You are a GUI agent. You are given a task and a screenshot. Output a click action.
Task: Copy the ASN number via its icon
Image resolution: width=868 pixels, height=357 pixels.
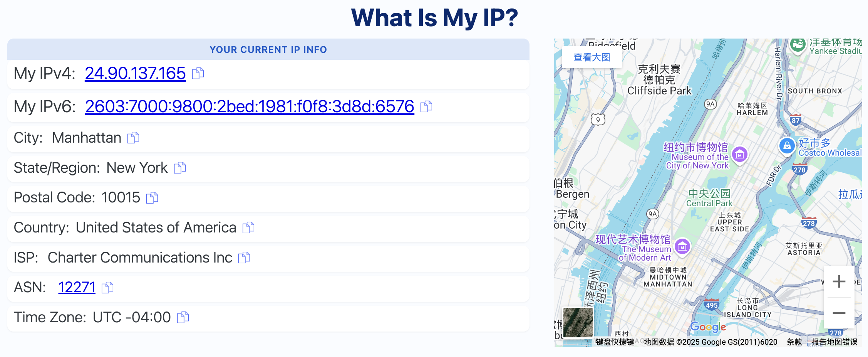[107, 288]
